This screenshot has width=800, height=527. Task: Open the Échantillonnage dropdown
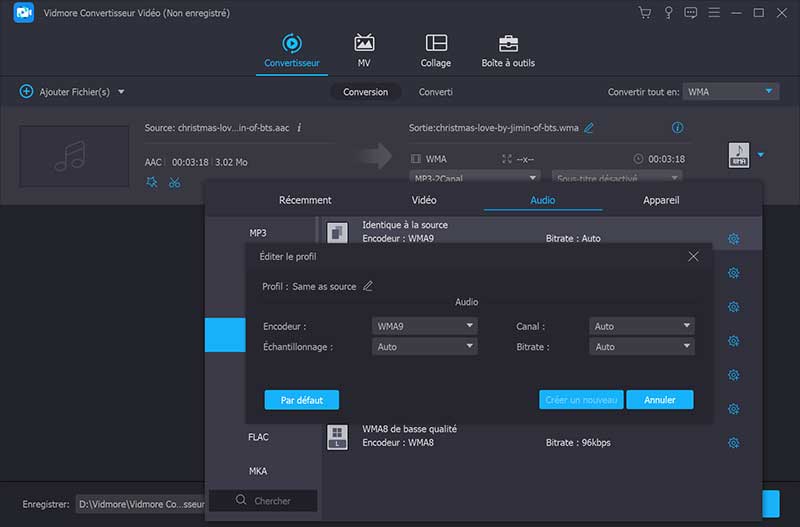click(x=425, y=347)
